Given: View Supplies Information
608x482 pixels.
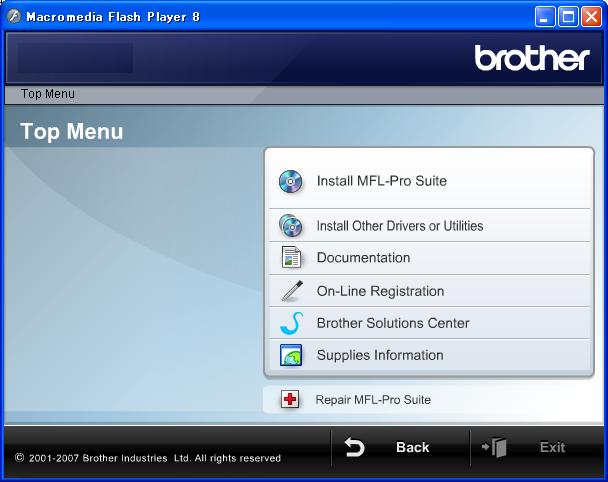Looking at the screenshot, I should pyautogui.click(x=430, y=355).
